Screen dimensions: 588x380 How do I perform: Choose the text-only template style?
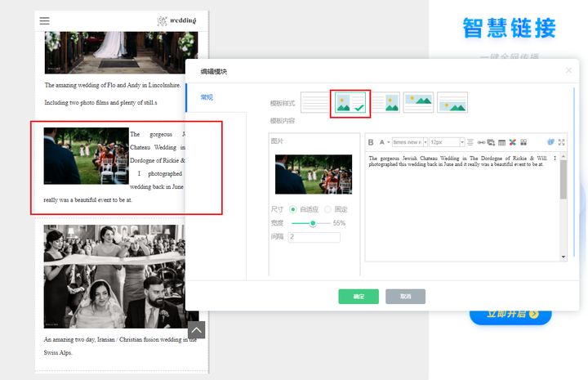pos(315,102)
